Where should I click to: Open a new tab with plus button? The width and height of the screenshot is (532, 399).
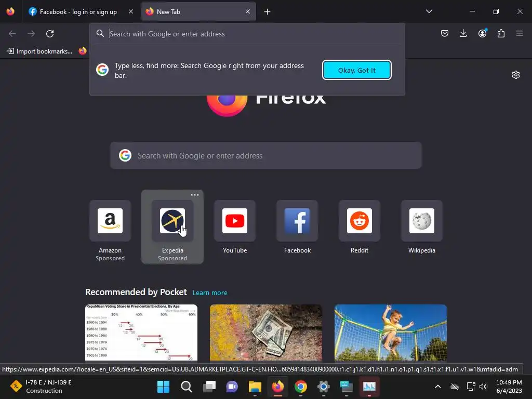click(x=268, y=12)
